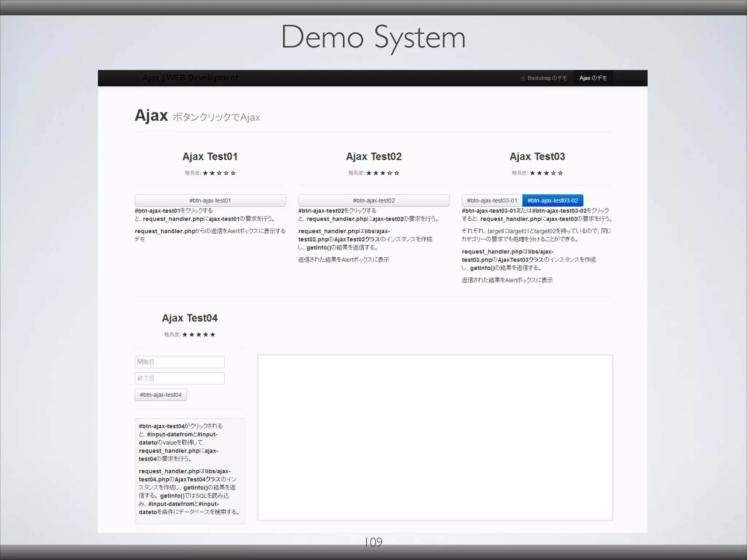Screen dimensions: 747x560
Task: Click the five-star rating under Ajax Test04
Action: click(x=199, y=335)
